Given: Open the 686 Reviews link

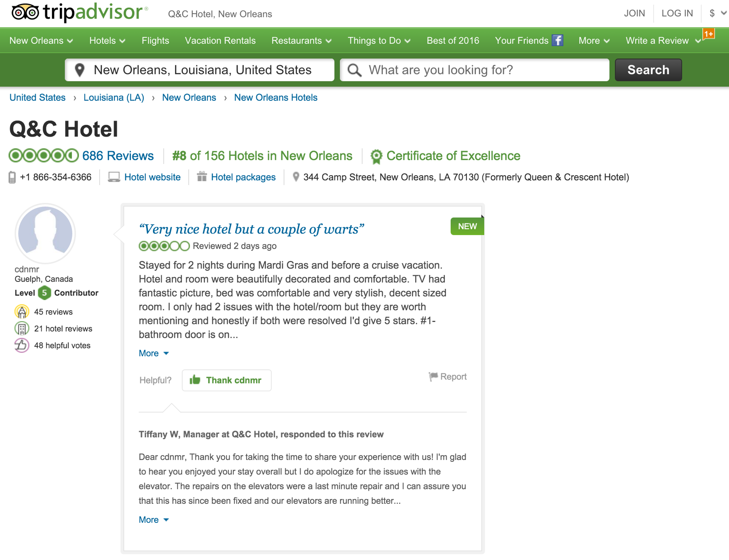Looking at the screenshot, I should coord(118,156).
